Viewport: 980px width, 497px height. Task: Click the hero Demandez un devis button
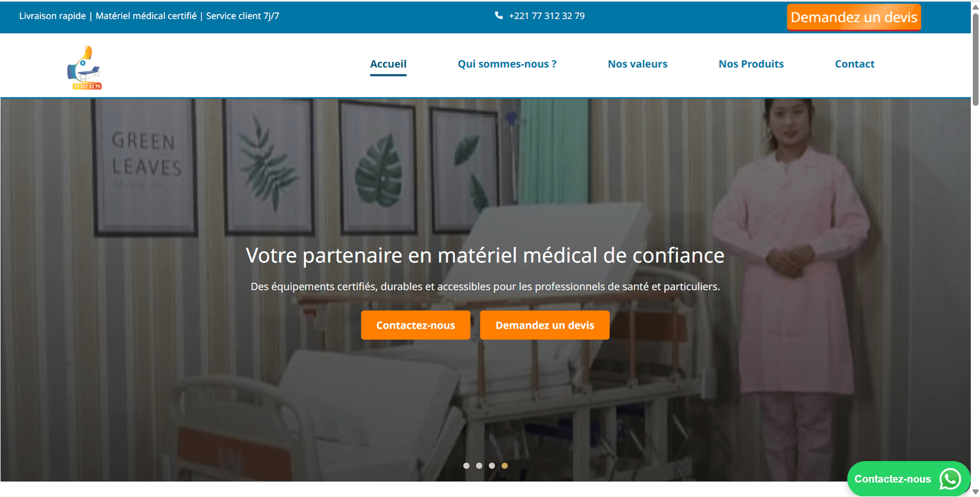545,325
